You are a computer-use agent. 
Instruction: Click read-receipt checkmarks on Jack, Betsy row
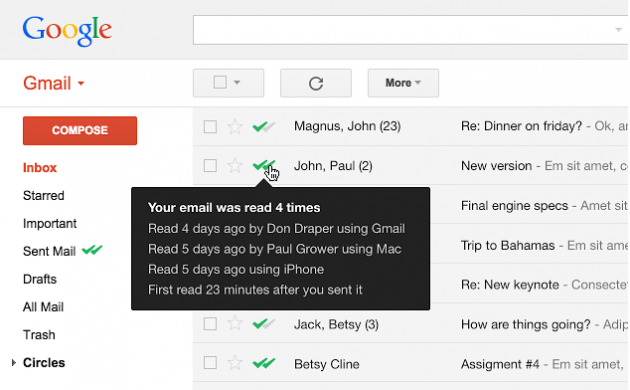[264, 323]
